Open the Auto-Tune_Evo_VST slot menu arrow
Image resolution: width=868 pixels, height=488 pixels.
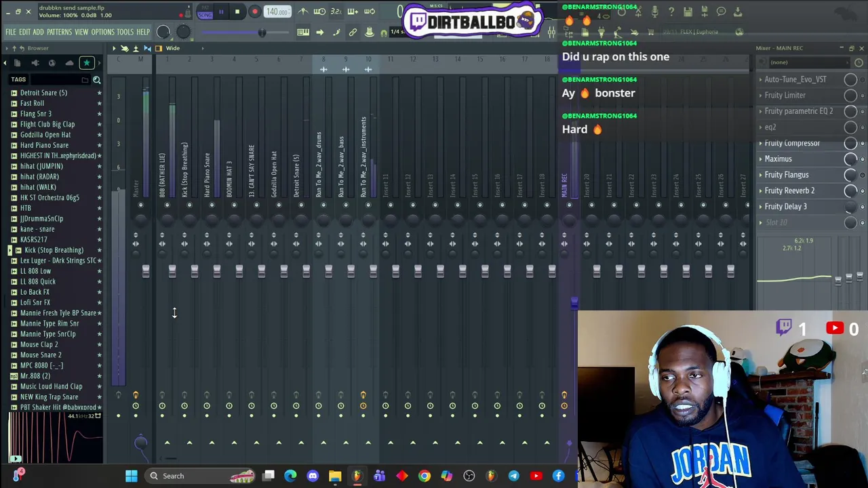point(760,79)
